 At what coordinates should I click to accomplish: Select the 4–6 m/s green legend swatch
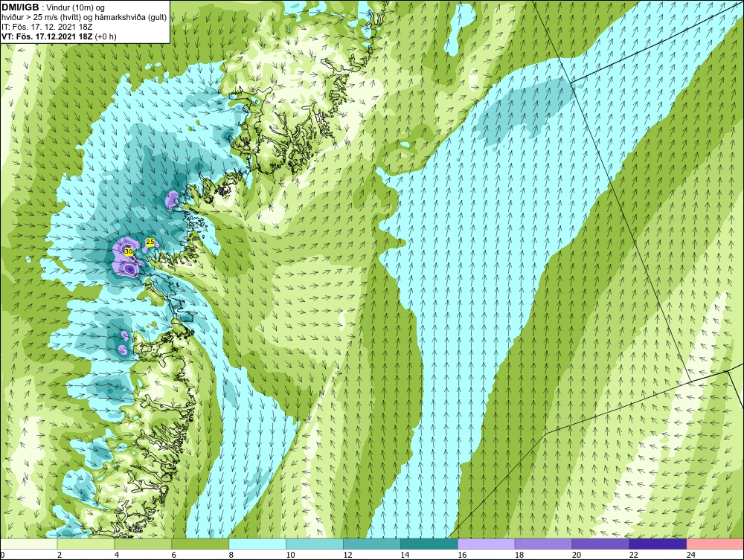coord(143,544)
